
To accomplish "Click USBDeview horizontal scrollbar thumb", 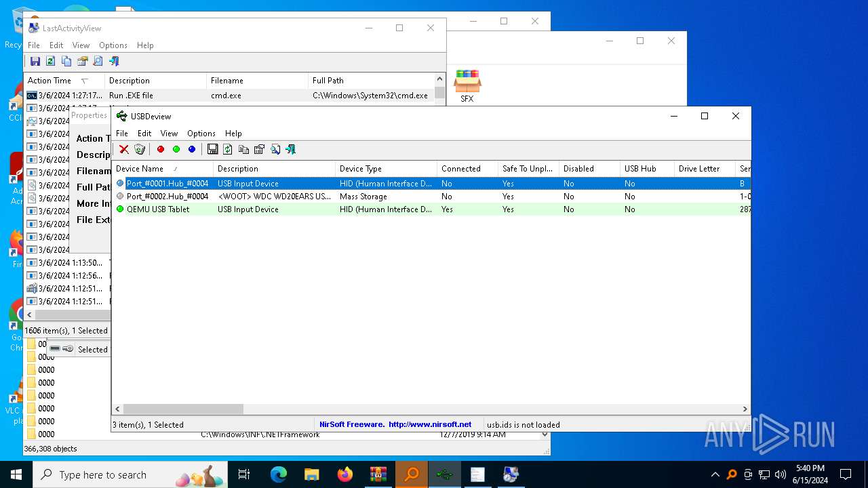I will pos(183,409).
